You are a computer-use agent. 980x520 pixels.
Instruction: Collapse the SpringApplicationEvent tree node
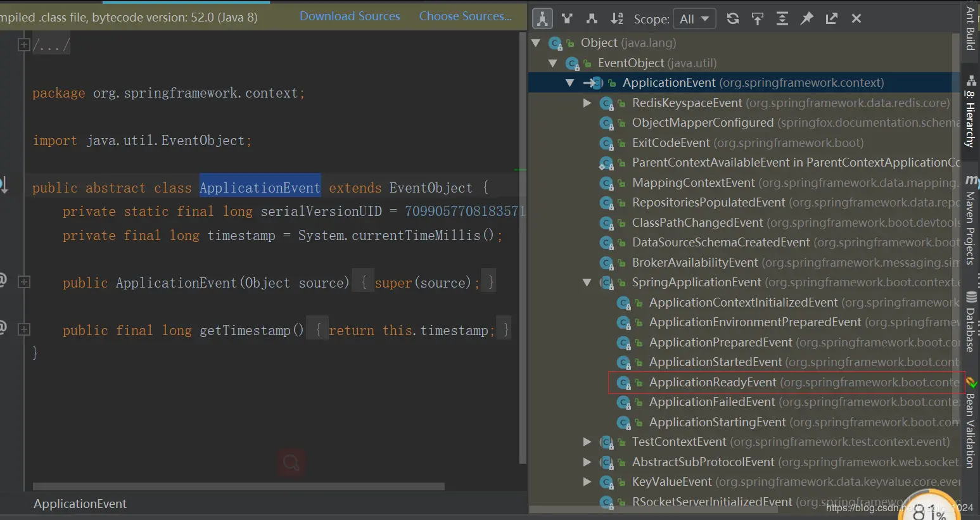[587, 282]
